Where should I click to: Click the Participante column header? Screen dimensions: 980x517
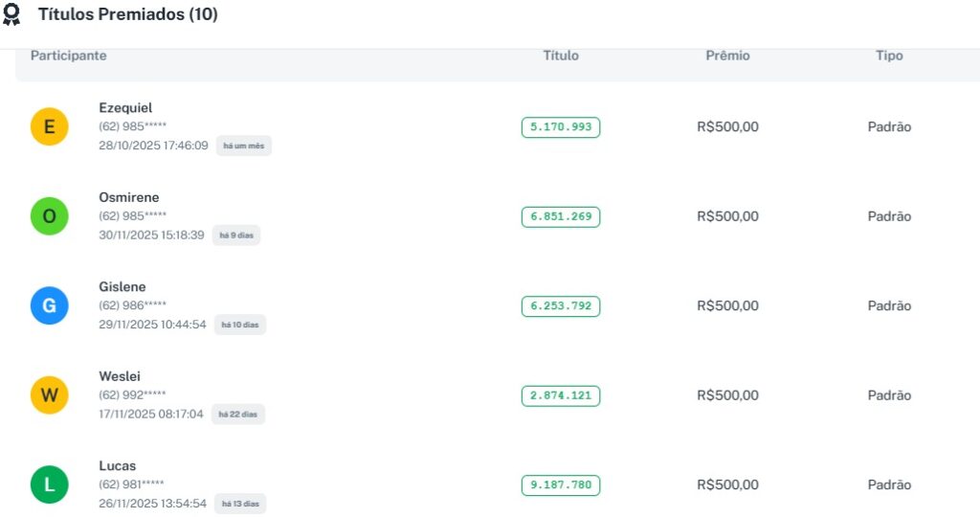69,56
